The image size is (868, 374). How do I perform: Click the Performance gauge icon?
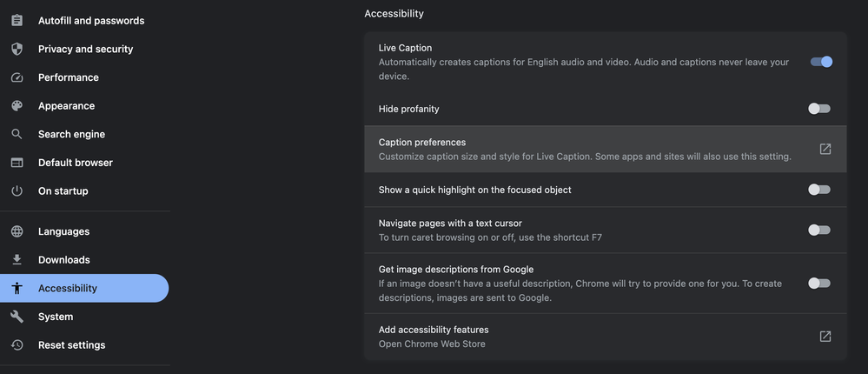[x=17, y=77]
